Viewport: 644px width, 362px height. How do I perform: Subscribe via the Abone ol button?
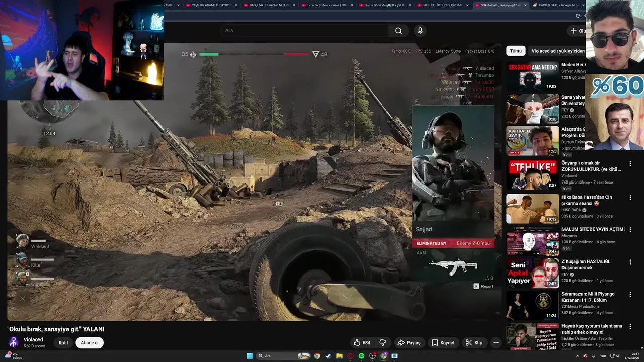90,343
